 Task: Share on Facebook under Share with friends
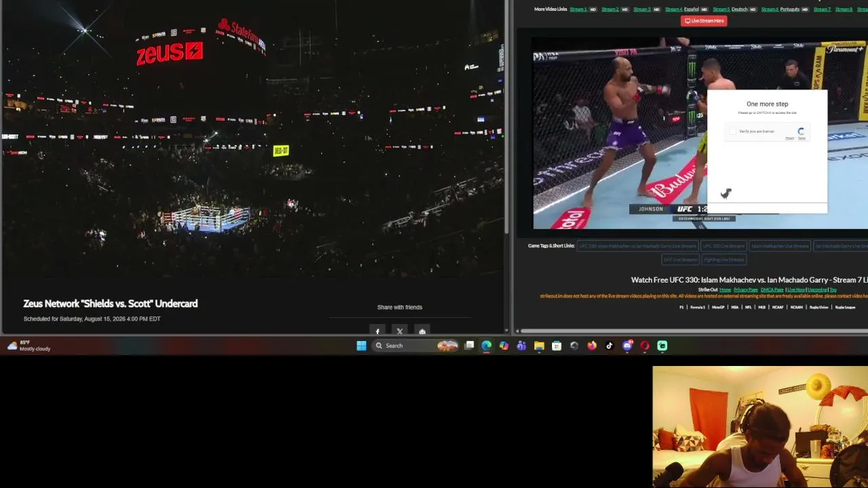378,331
